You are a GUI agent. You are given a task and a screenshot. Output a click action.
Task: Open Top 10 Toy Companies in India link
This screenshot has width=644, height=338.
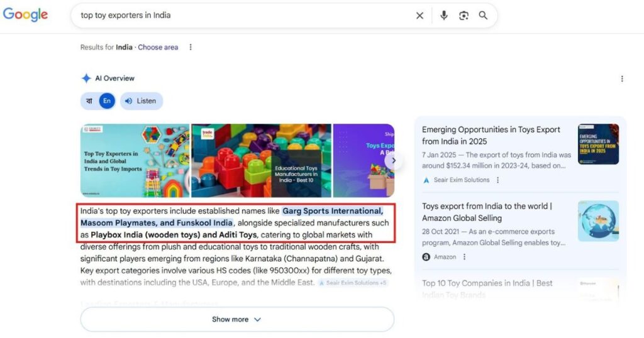click(x=487, y=289)
